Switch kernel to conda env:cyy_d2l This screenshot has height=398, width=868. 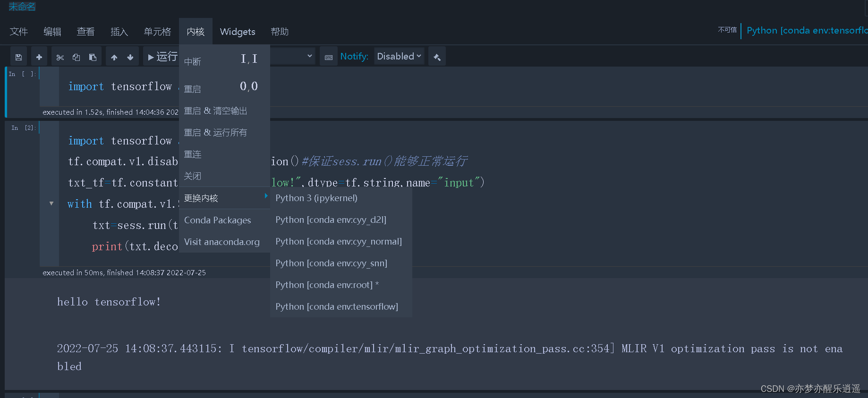click(341, 220)
